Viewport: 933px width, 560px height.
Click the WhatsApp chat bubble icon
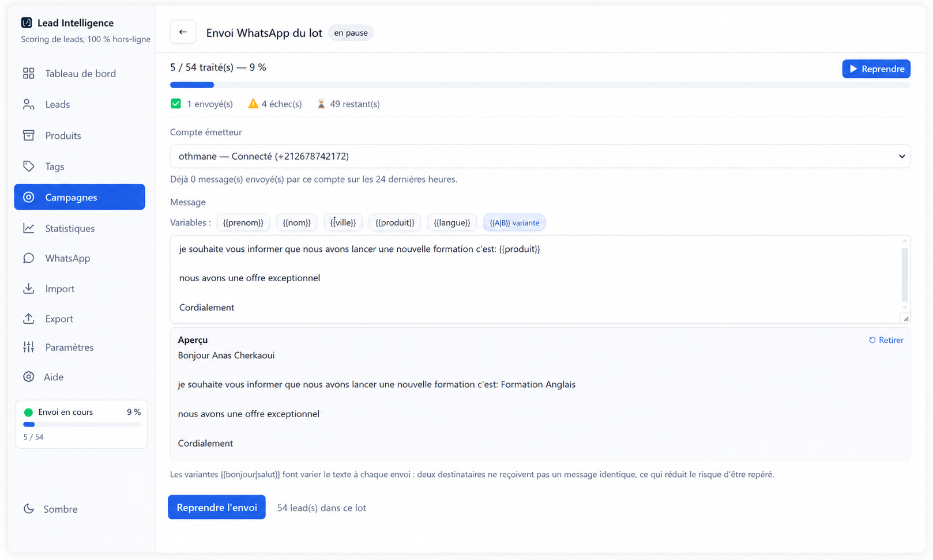[x=28, y=258]
